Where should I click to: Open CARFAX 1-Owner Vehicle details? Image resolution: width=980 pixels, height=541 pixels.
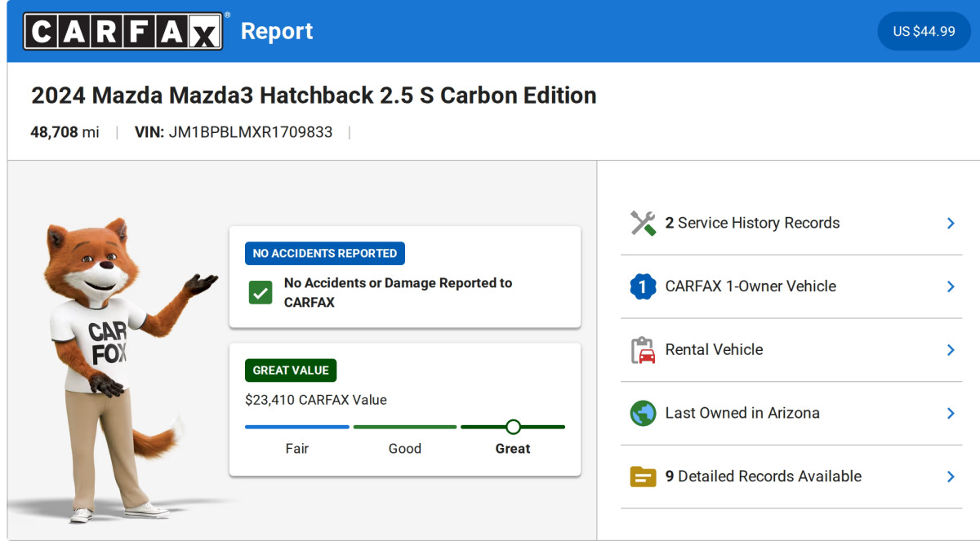791,286
